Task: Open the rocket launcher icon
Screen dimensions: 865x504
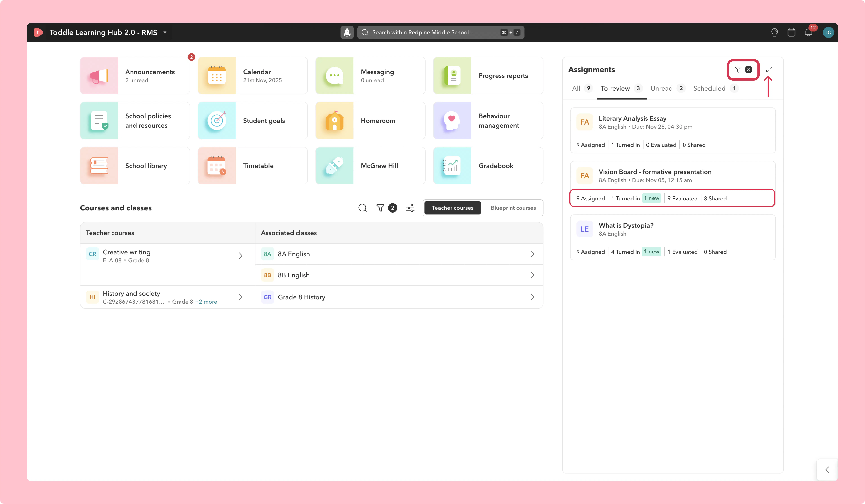Action: point(347,32)
